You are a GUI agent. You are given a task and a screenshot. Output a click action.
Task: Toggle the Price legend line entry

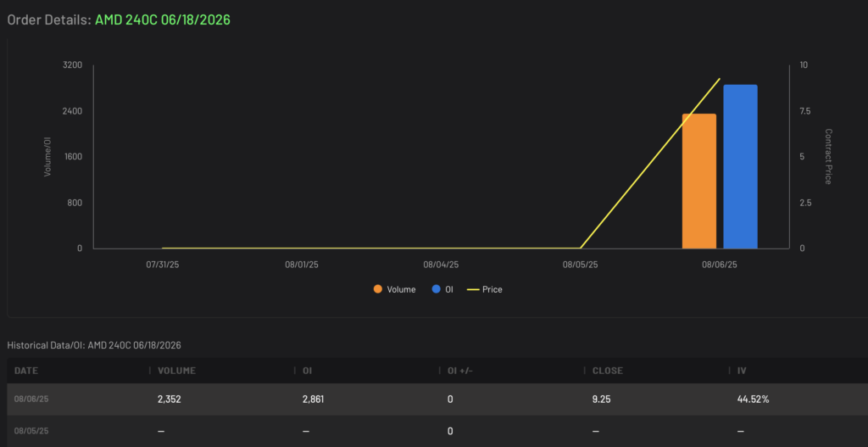485,289
